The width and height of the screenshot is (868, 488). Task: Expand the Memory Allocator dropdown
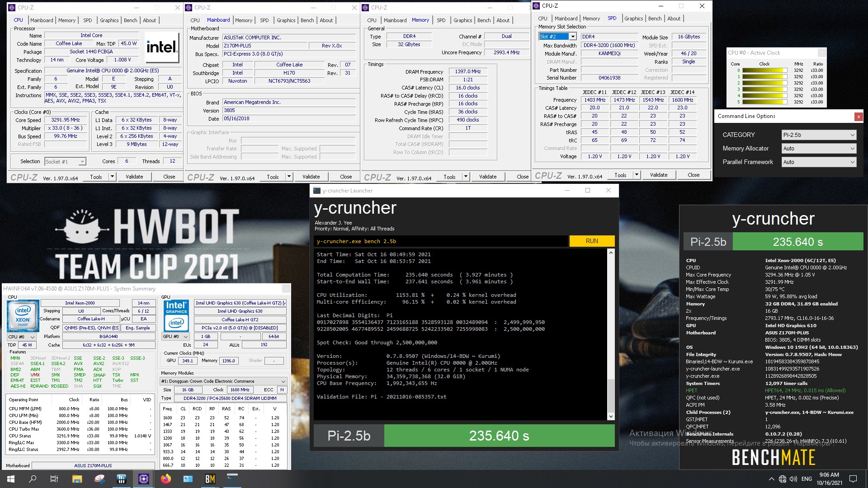pyautogui.click(x=819, y=148)
